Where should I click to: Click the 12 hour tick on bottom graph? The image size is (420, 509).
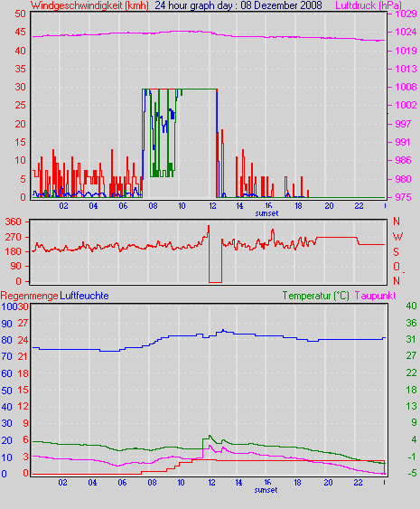(211, 483)
